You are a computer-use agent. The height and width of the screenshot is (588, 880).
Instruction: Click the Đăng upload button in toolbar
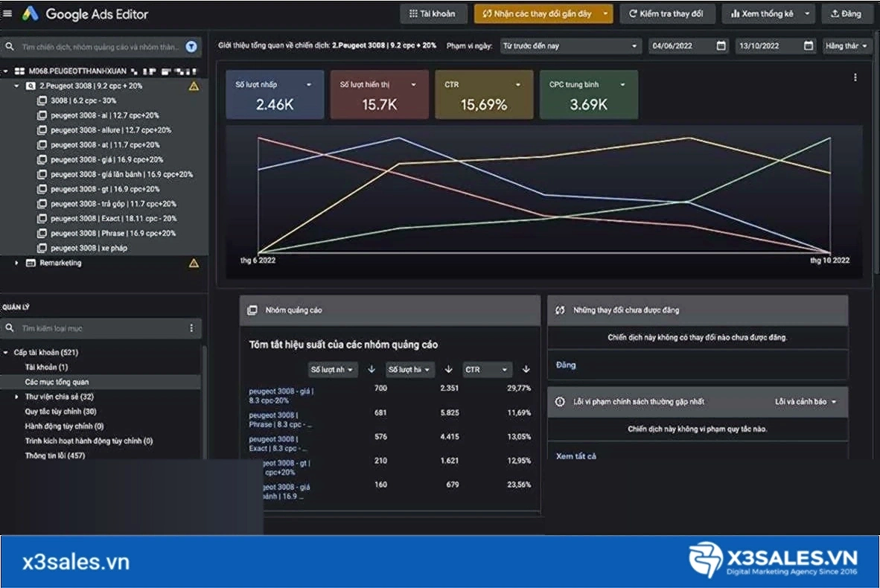coord(846,13)
